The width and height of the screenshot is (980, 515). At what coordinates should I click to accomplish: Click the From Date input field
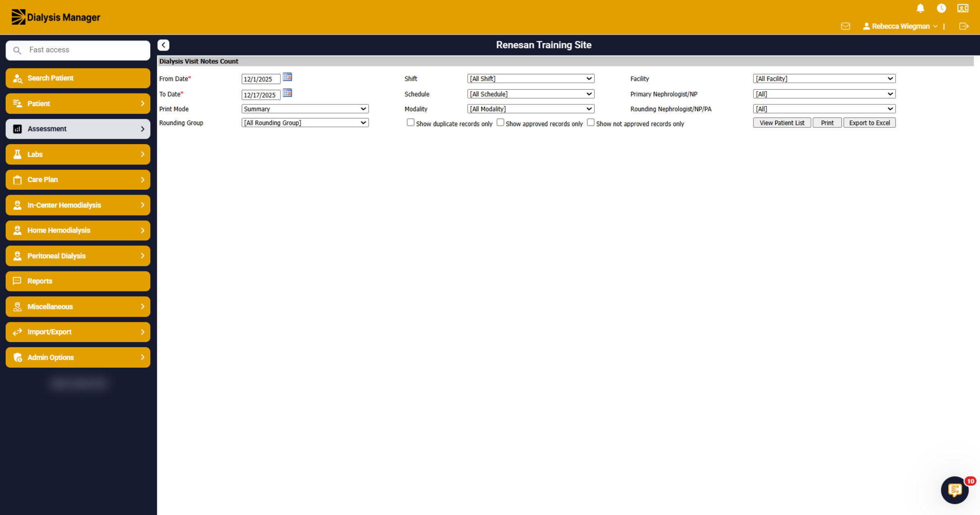(261, 79)
